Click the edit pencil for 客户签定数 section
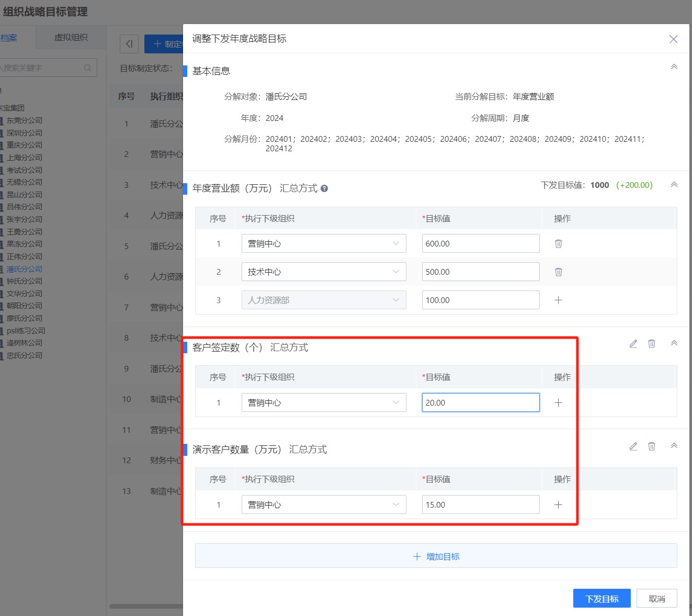 point(633,344)
